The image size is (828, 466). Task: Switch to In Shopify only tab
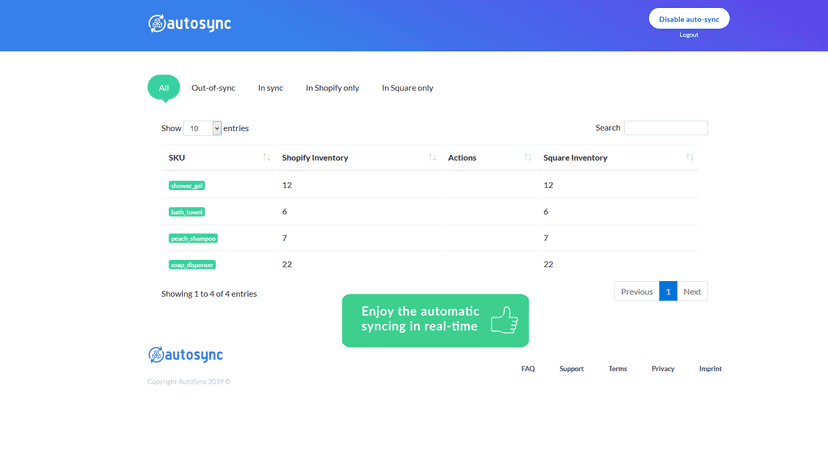click(x=332, y=88)
